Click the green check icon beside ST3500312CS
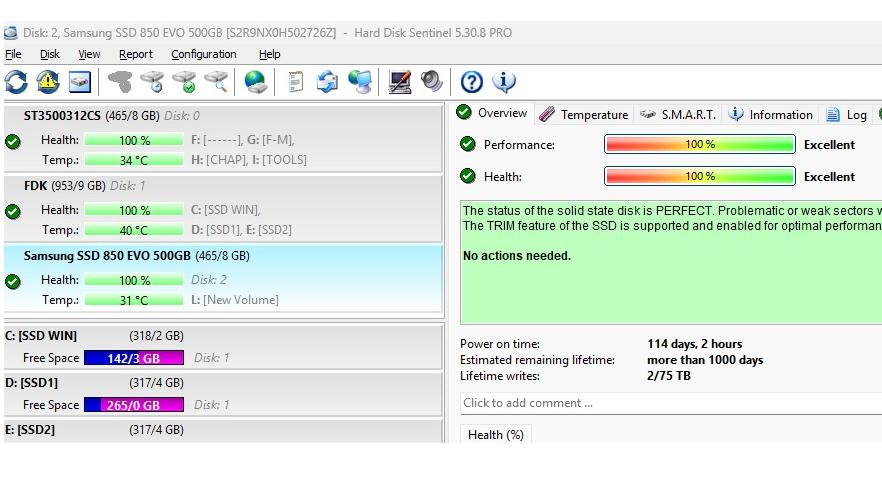The image size is (882, 496). [13, 142]
